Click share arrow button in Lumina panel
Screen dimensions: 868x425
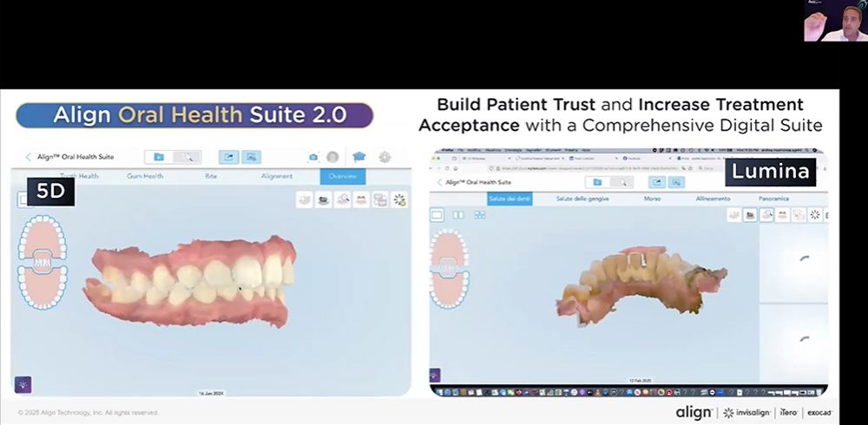click(657, 182)
